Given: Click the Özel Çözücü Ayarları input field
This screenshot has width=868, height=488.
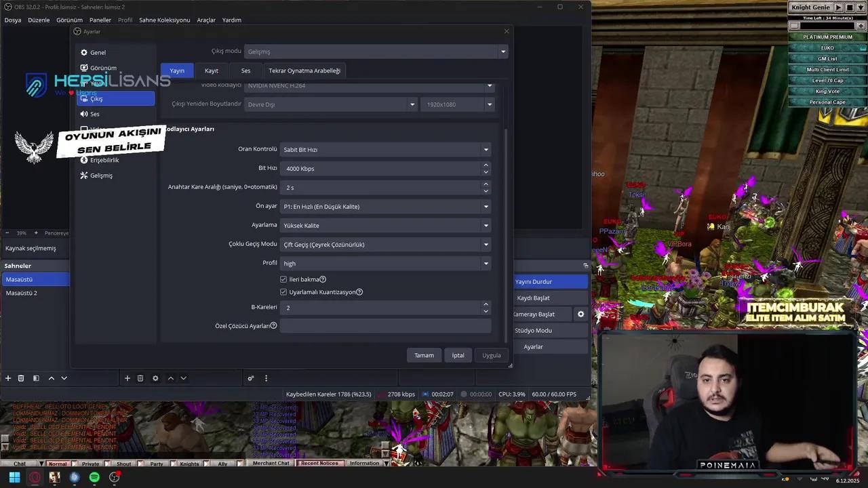Looking at the screenshot, I should point(385,325).
